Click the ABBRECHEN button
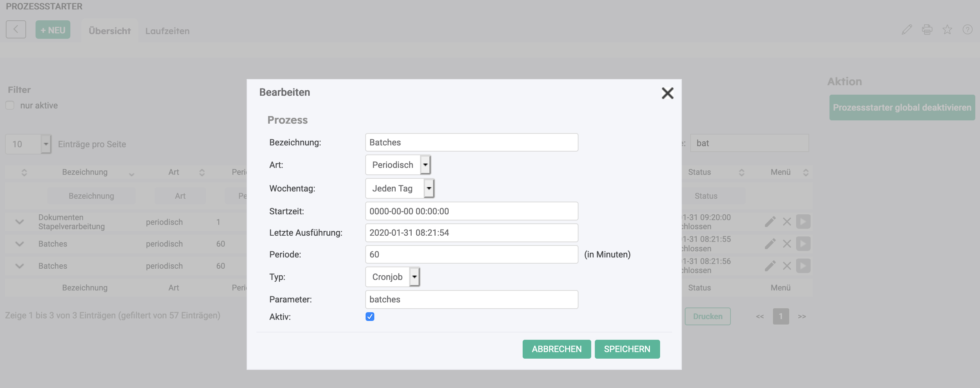This screenshot has height=388, width=980. [557, 349]
